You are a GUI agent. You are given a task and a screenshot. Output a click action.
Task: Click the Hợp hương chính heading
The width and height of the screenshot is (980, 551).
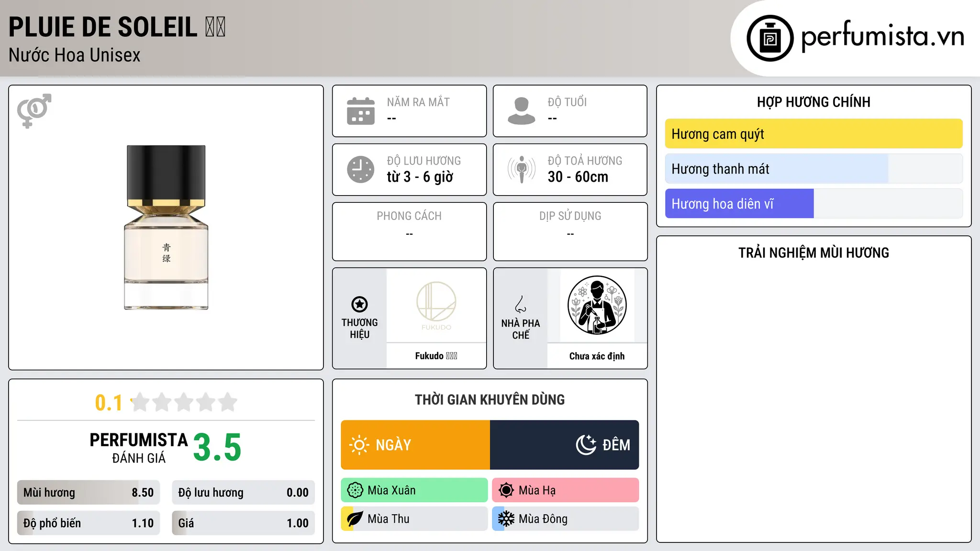[813, 102]
